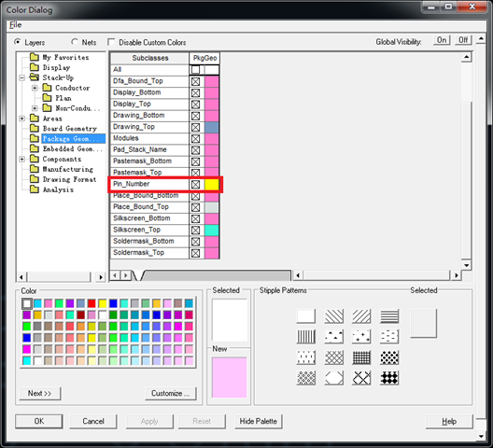493x448 pixels.
Task: Expand the Areas tree node
Action: (22, 119)
